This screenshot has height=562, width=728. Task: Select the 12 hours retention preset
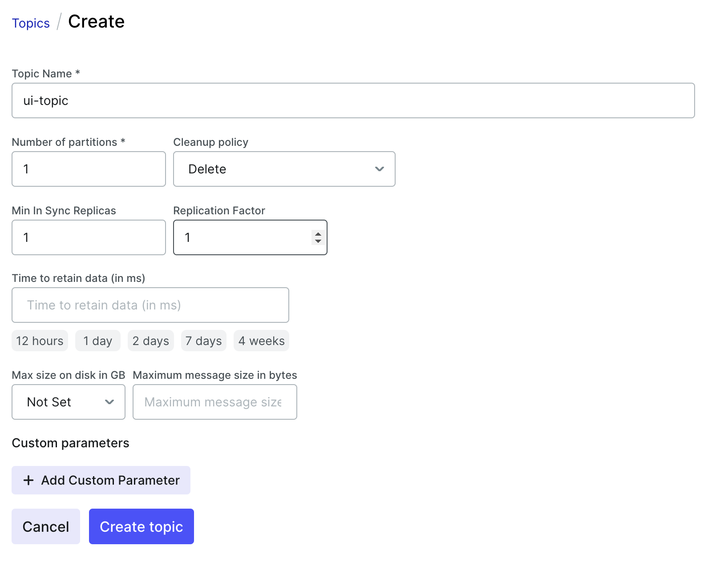click(x=40, y=341)
